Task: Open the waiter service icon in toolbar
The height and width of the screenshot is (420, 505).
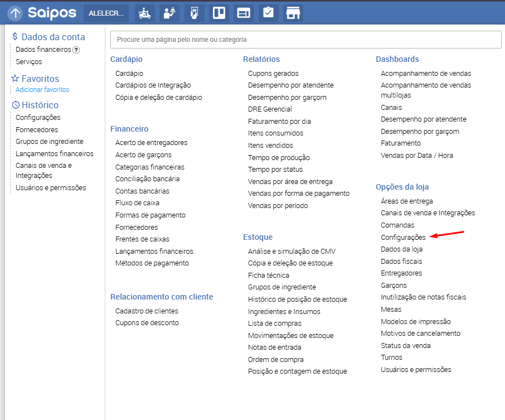Action: tap(169, 13)
